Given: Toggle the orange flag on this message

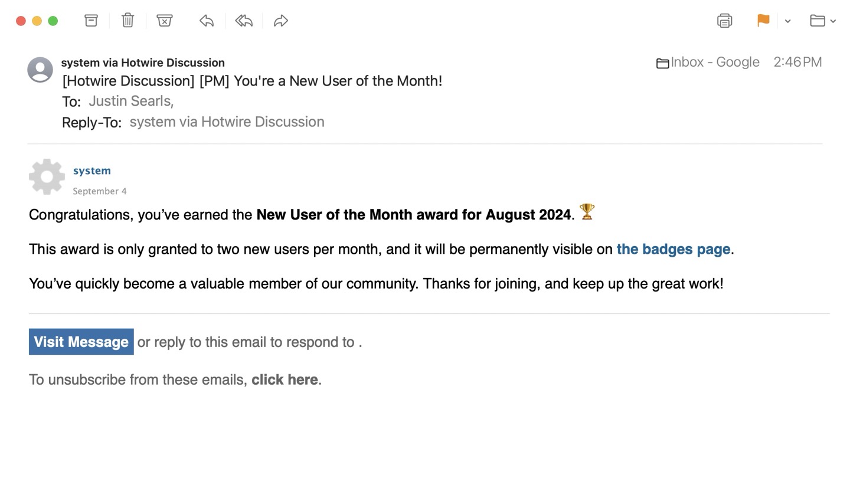Looking at the screenshot, I should pos(763,21).
